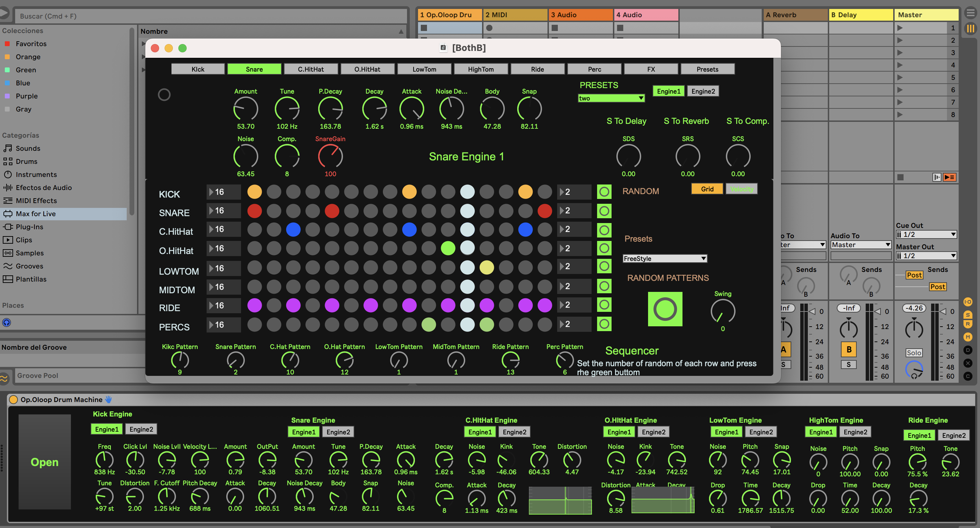Click the Swing knob
980x528 pixels.
[722, 311]
